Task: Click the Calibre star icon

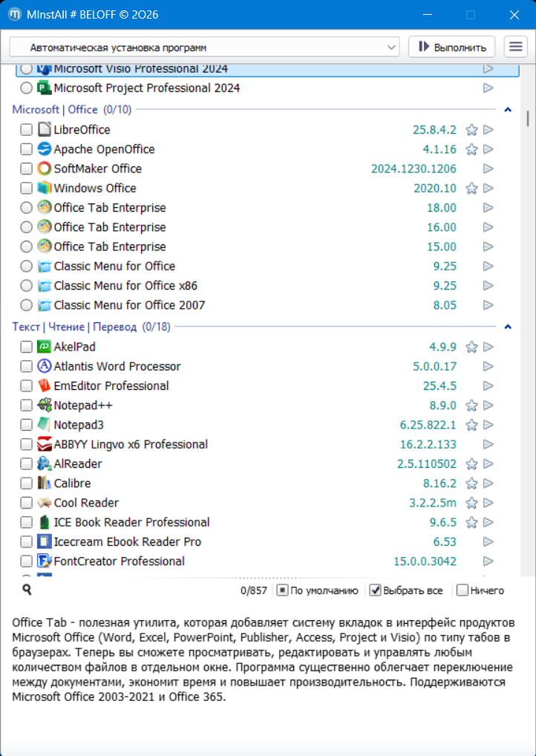Action: pyautogui.click(x=471, y=483)
